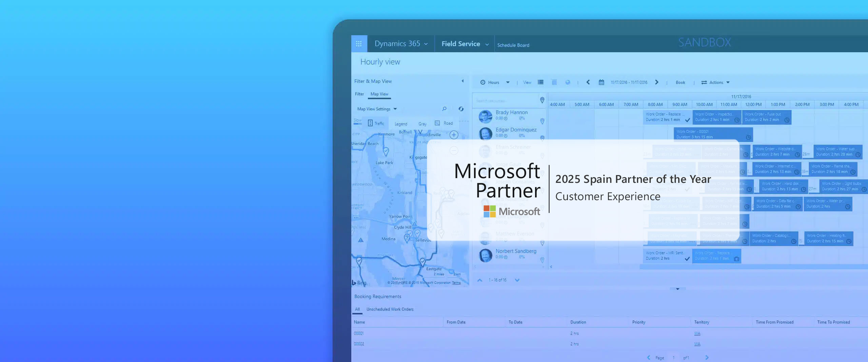Toggle the Gray map style
The image size is (868, 362).
tap(422, 124)
